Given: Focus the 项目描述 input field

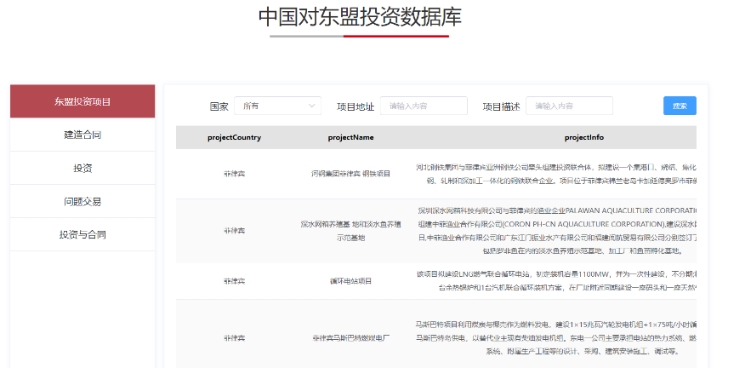Looking at the screenshot, I should [569, 106].
